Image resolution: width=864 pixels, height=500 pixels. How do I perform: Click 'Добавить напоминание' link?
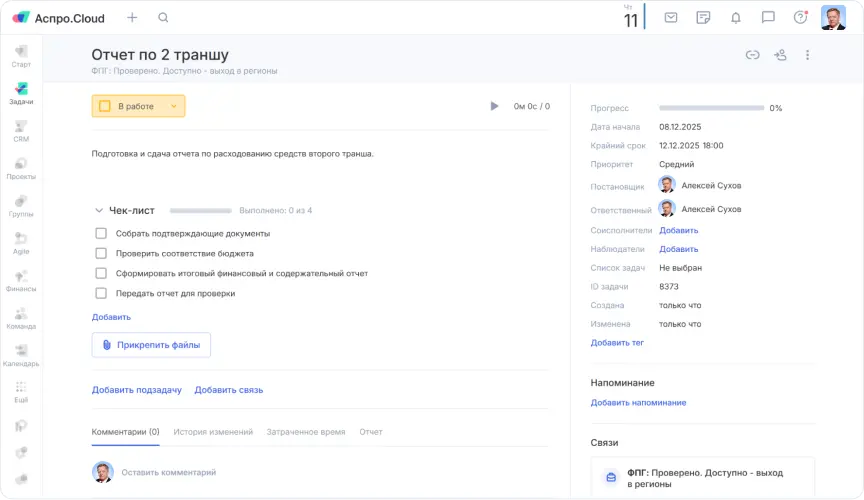click(x=638, y=402)
